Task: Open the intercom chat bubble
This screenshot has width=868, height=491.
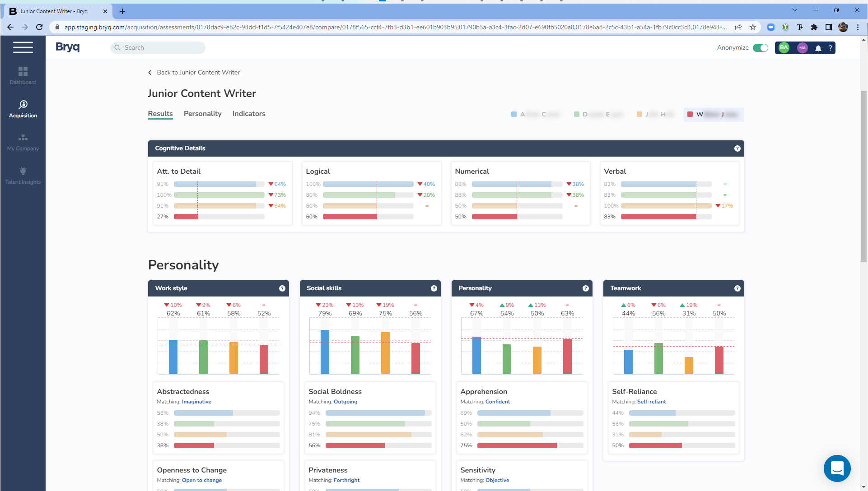Action: 837,468
